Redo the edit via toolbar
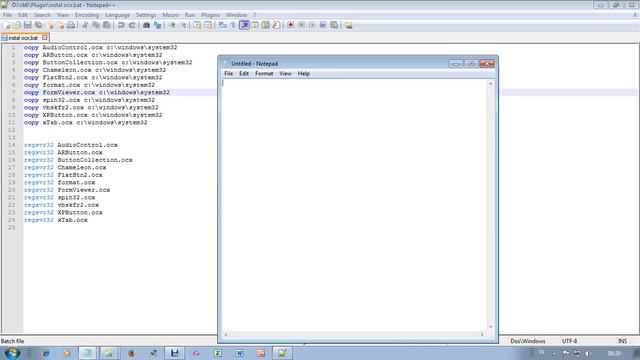This screenshot has width=640, height=360. click(x=132, y=25)
